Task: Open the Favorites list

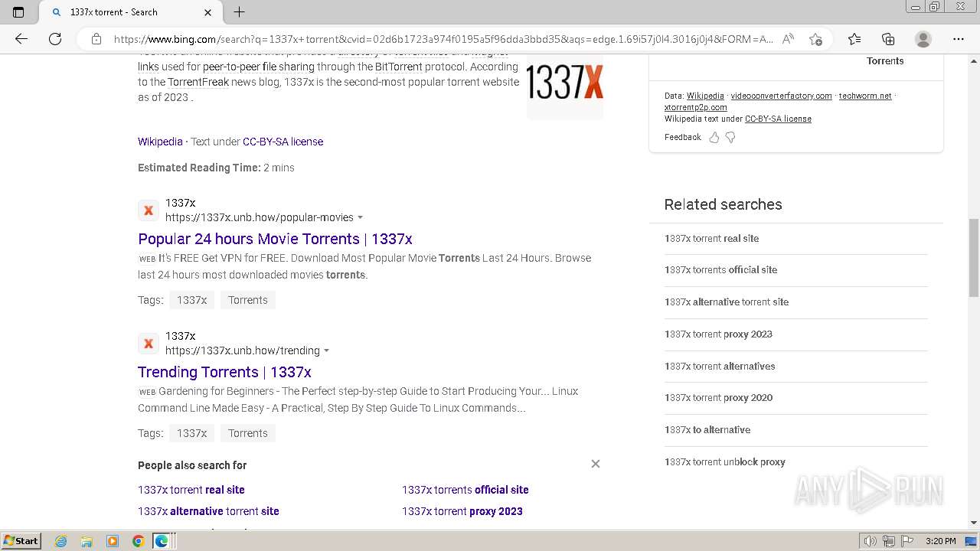Action: pyautogui.click(x=854, y=39)
